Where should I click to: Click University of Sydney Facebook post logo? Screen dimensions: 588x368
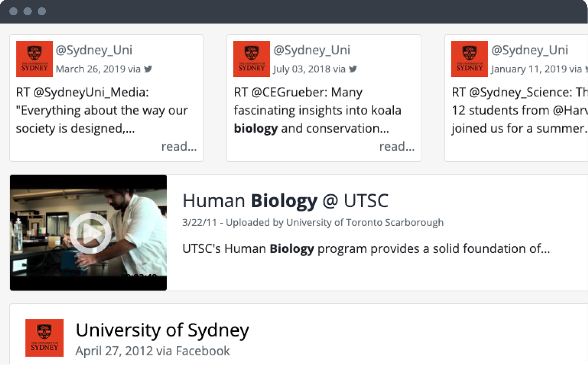tap(44, 338)
